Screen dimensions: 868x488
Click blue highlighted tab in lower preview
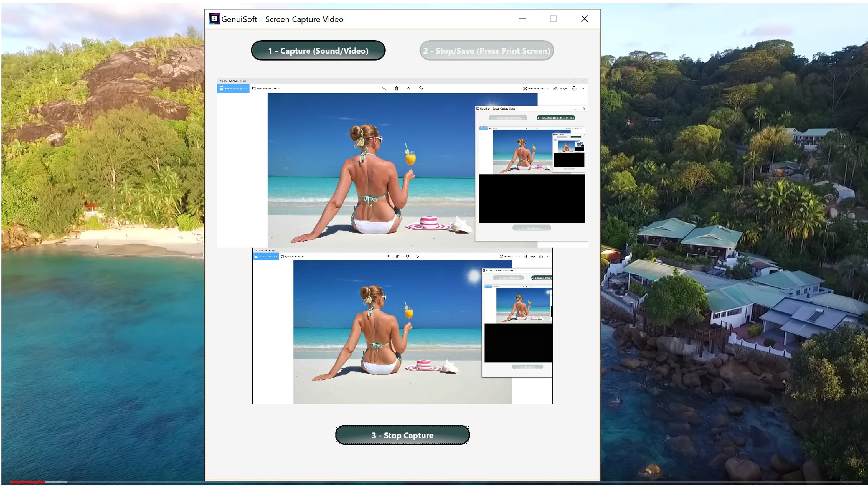[x=266, y=256]
